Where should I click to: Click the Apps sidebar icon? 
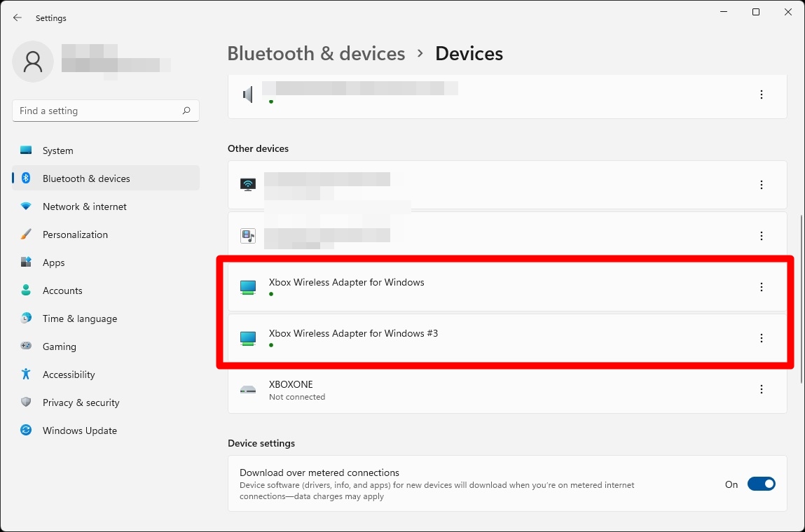26,262
